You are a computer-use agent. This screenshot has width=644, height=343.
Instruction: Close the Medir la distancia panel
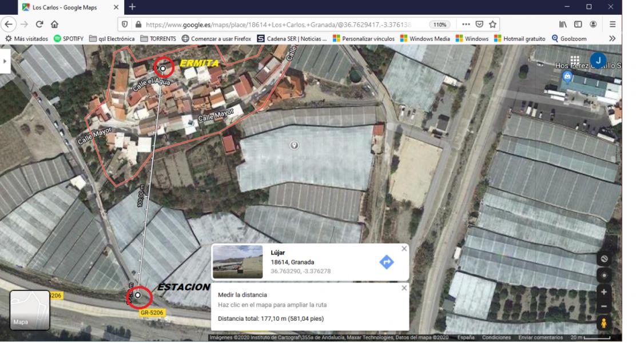(x=404, y=288)
